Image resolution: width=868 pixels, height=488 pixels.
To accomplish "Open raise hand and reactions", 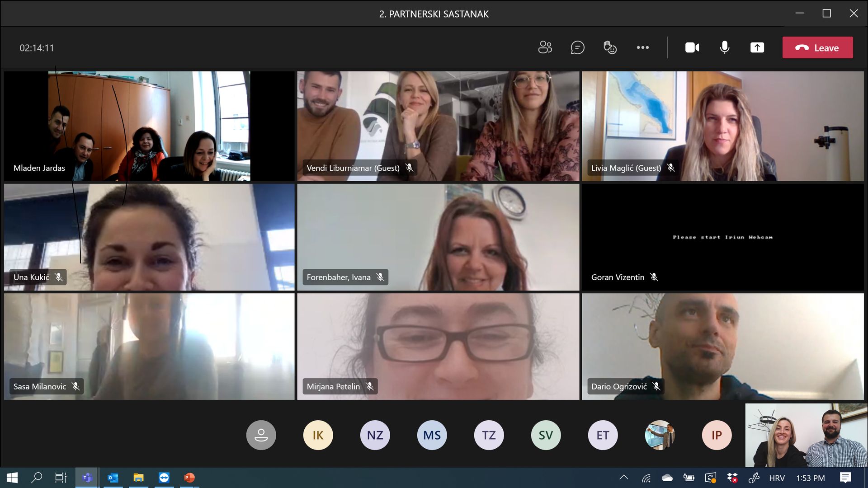I will pos(610,47).
